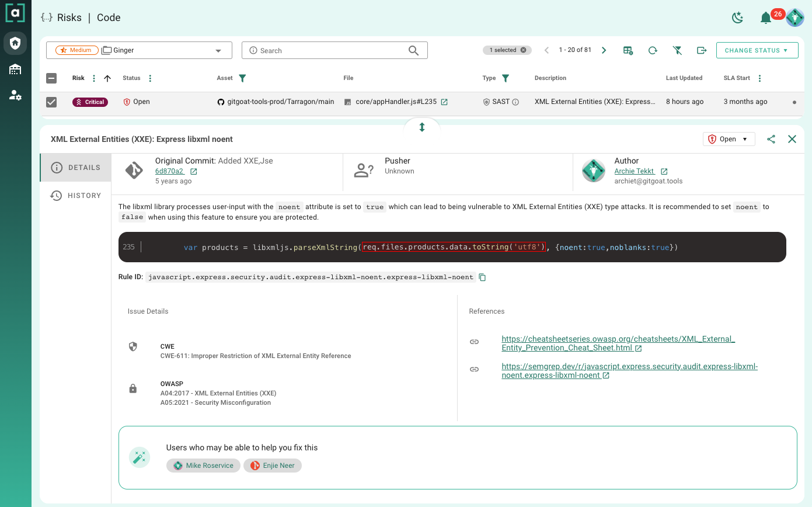Screen dimensions: 812x507
Task: Toggle dark mode moon icon
Action: coord(738,18)
